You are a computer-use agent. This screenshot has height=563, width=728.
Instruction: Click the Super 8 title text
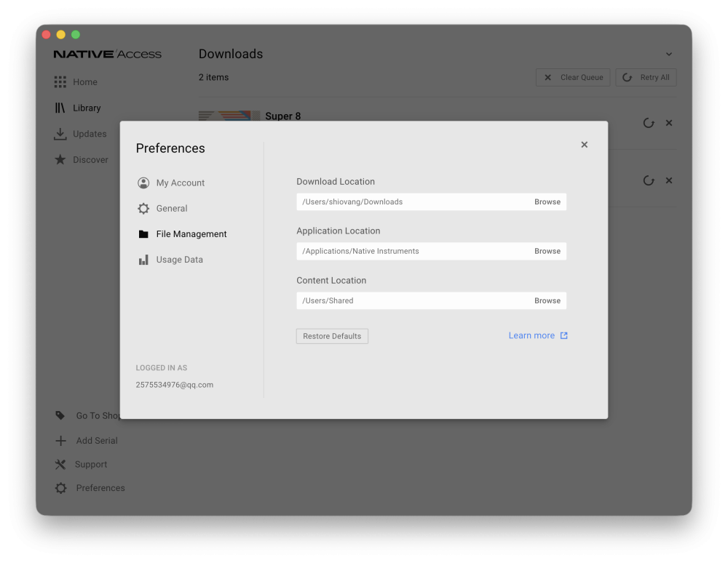coord(282,116)
